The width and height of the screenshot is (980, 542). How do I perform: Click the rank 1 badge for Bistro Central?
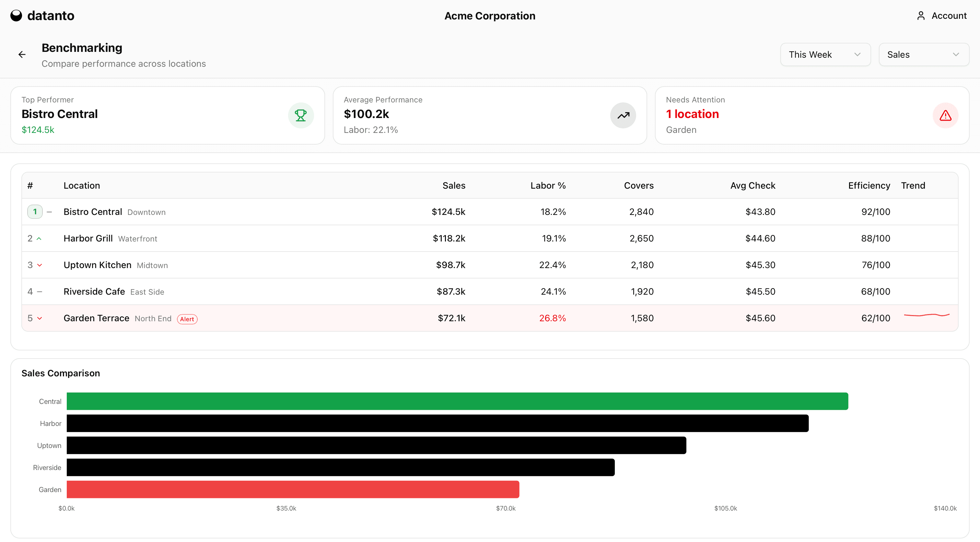tap(35, 212)
